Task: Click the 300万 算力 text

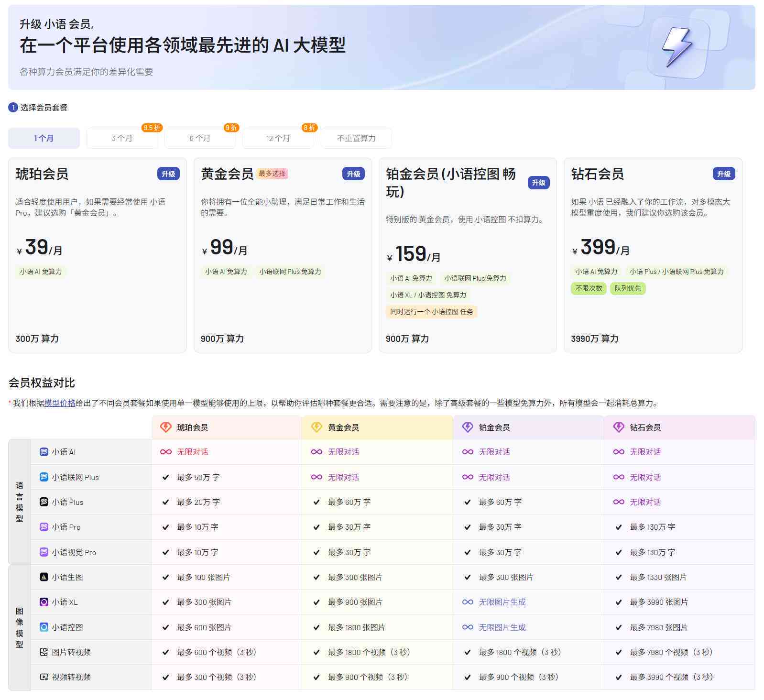Action: click(37, 339)
